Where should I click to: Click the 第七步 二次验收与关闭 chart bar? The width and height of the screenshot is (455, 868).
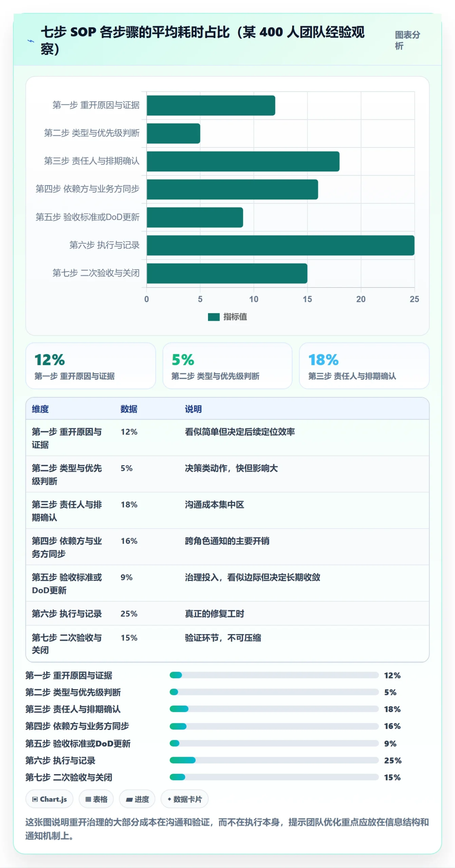point(227,273)
